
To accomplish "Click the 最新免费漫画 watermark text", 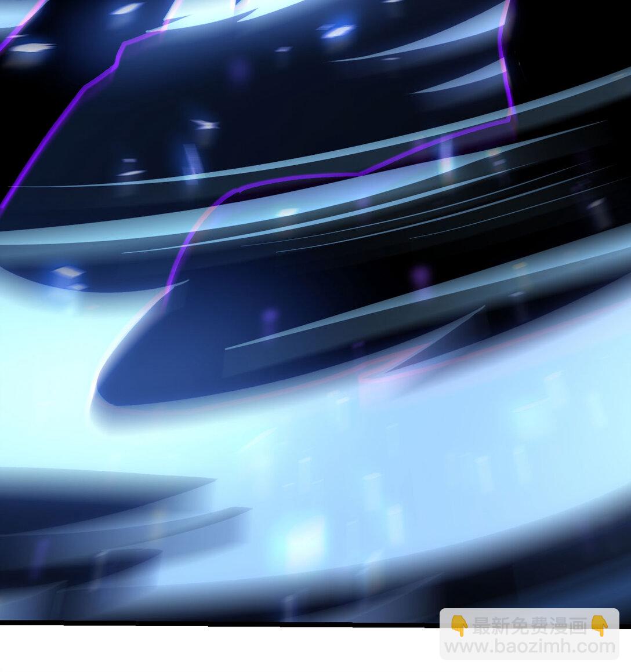I will (x=529, y=625).
